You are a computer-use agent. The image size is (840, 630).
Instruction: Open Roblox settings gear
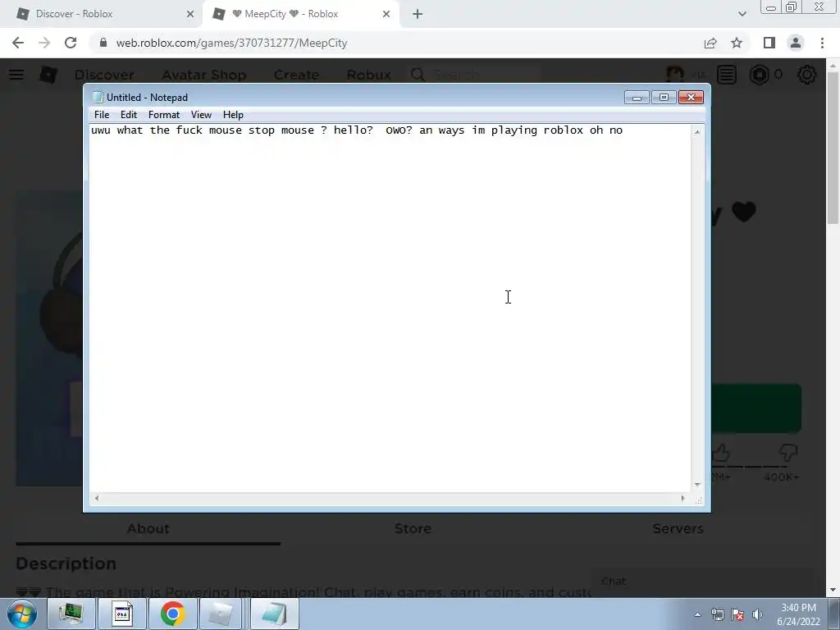click(x=807, y=75)
